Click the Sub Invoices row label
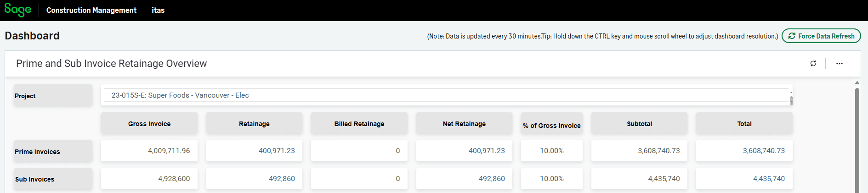868x193 pixels. pyautogui.click(x=34, y=179)
